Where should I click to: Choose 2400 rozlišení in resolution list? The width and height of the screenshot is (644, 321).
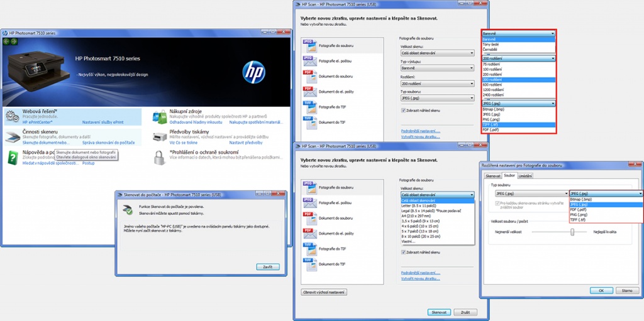point(519,94)
